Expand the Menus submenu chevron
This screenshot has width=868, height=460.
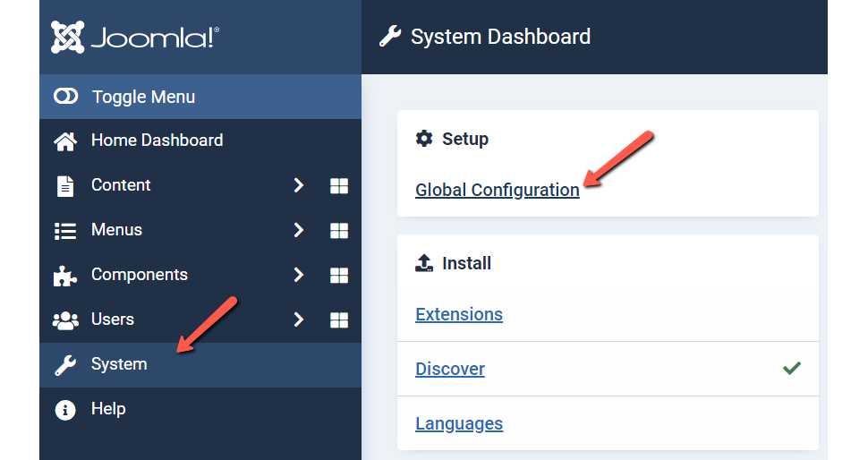coord(298,230)
